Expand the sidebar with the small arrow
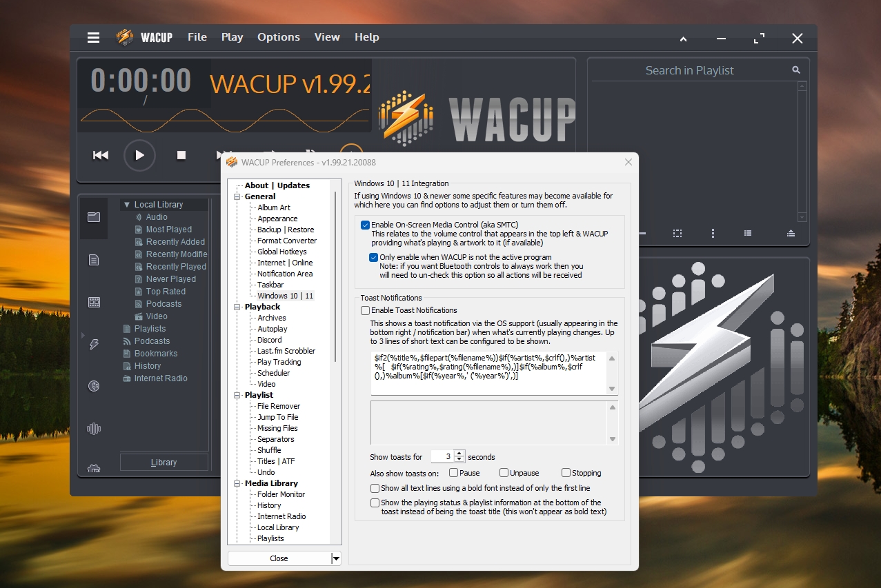 pyautogui.click(x=83, y=336)
